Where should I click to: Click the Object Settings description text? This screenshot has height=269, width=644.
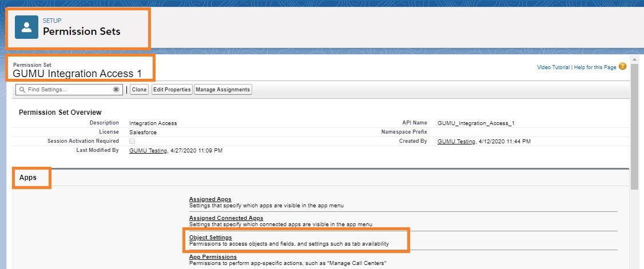pos(289,243)
